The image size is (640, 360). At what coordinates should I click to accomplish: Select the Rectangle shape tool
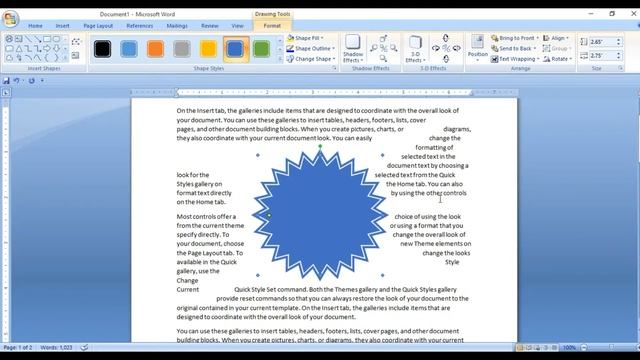click(47, 39)
